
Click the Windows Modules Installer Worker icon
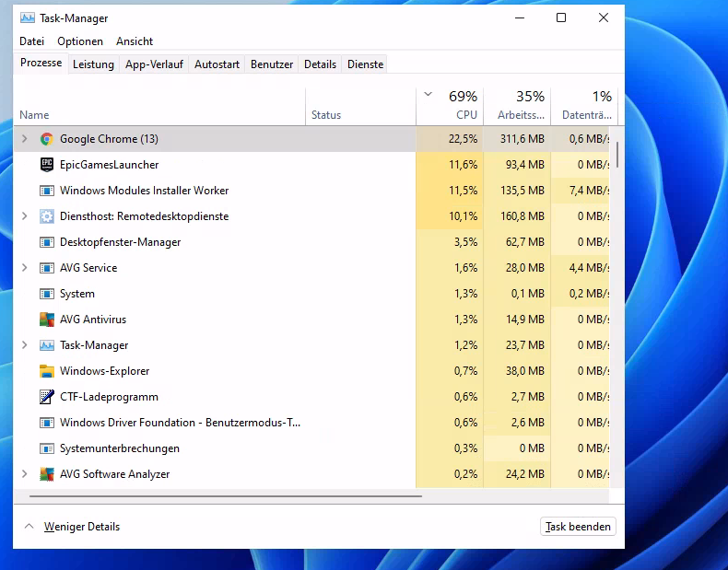pos(46,191)
